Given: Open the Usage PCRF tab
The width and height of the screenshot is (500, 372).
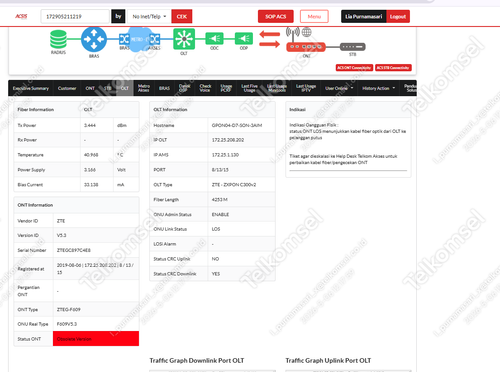Looking at the screenshot, I should point(226,88).
